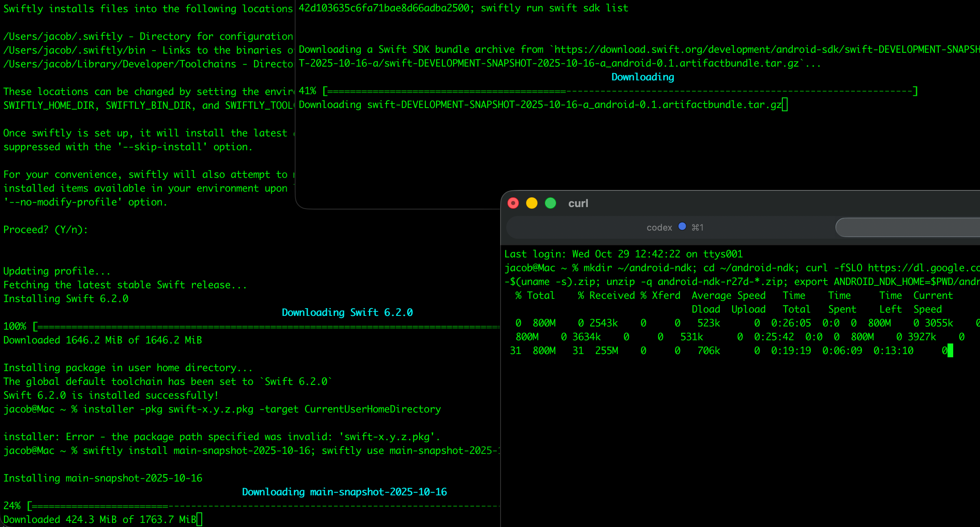Zoom the curl window with green button

[550, 203]
